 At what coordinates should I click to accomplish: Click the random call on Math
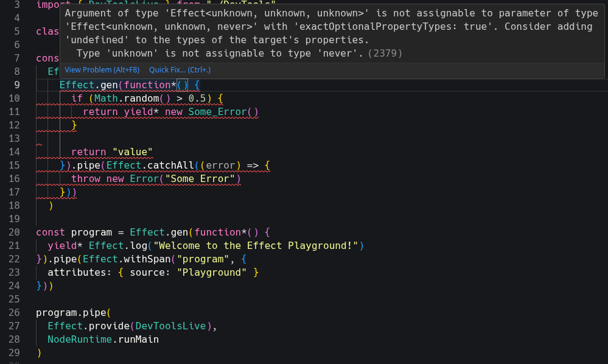[141, 98]
